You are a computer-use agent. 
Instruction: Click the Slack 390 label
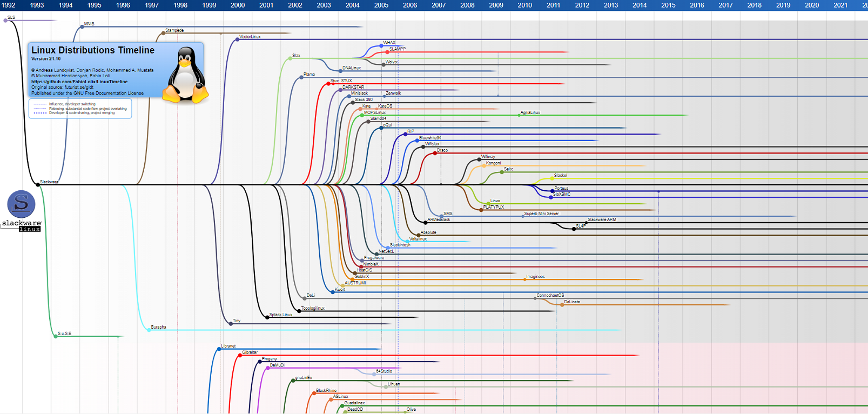click(364, 100)
